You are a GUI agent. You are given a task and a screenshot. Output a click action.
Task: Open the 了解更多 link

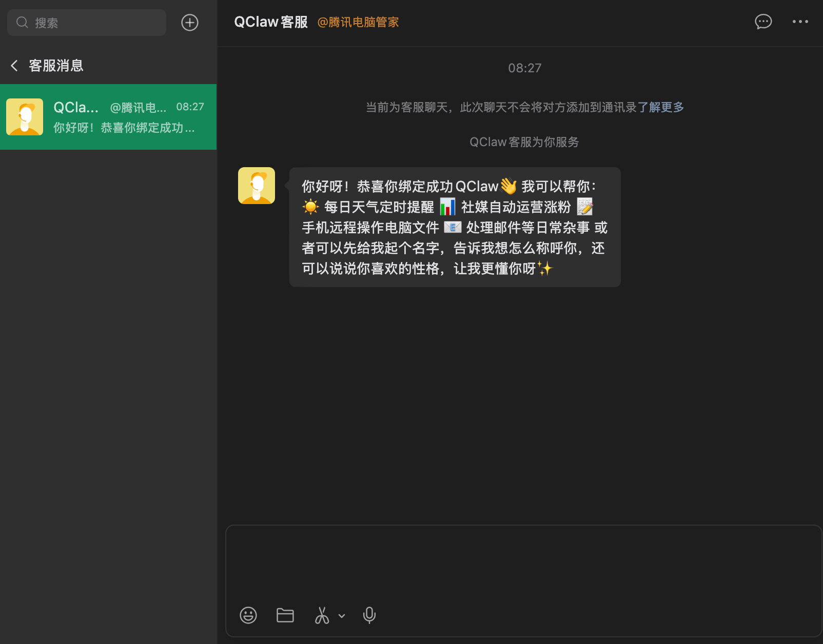(x=661, y=107)
